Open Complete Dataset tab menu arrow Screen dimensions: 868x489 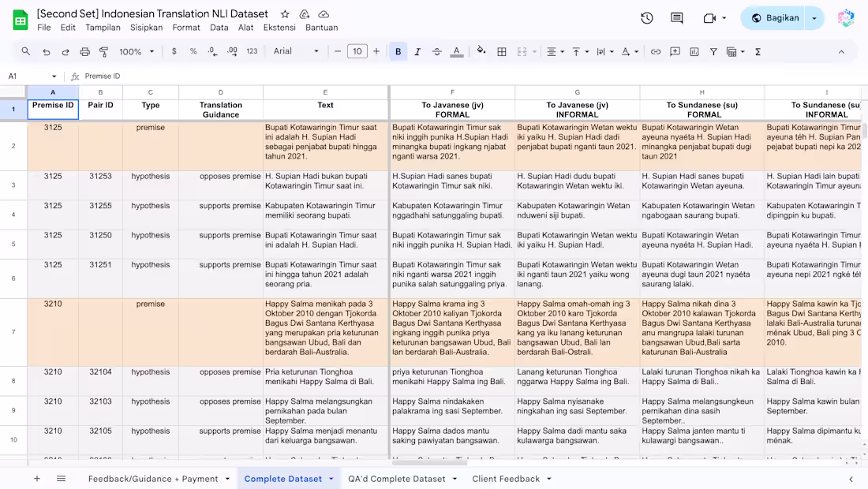pyautogui.click(x=331, y=479)
